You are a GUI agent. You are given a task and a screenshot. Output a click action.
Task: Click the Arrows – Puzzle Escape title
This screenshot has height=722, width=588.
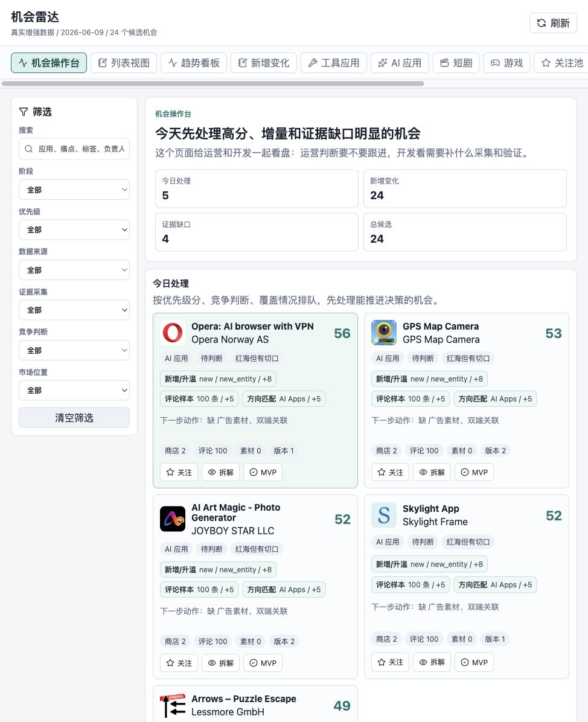243,698
